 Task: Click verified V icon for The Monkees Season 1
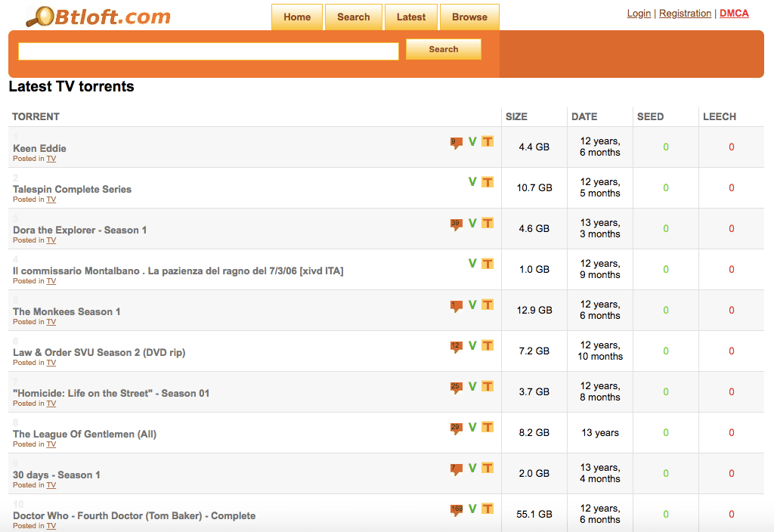pyautogui.click(x=472, y=305)
